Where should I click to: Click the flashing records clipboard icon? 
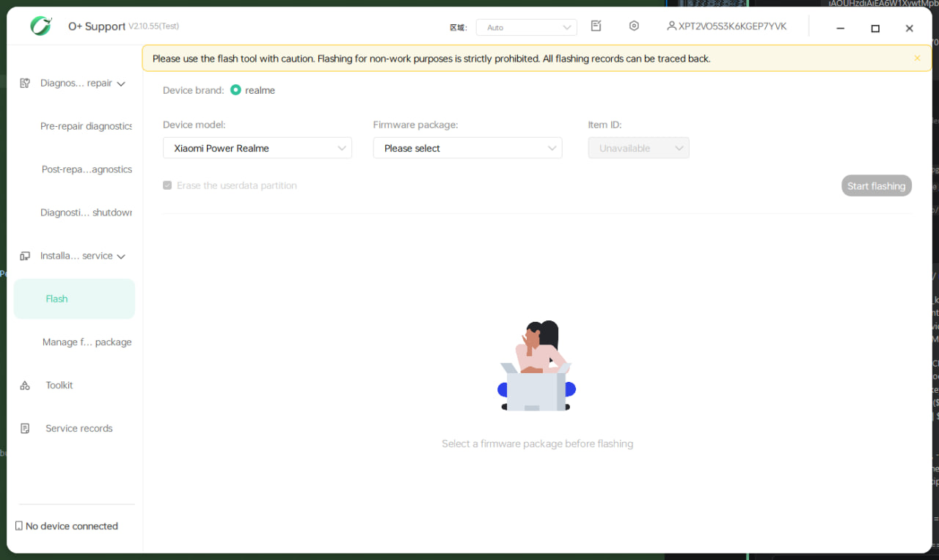[596, 25]
